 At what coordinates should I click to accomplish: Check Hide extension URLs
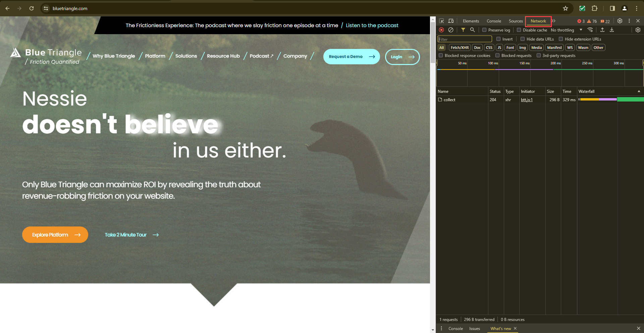coord(561,39)
